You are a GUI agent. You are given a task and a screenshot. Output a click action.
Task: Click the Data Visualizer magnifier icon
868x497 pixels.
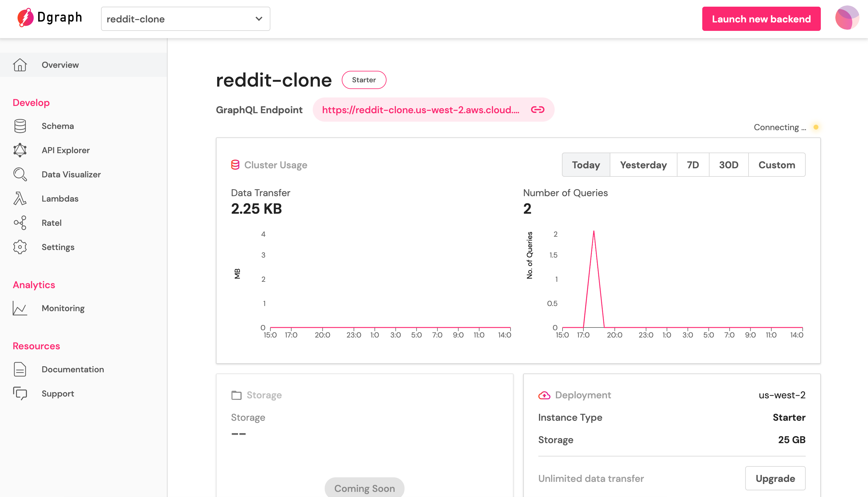click(20, 174)
